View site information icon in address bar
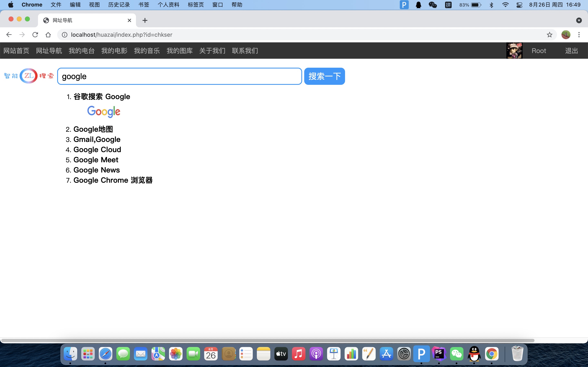The image size is (588, 367). click(x=64, y=35)
